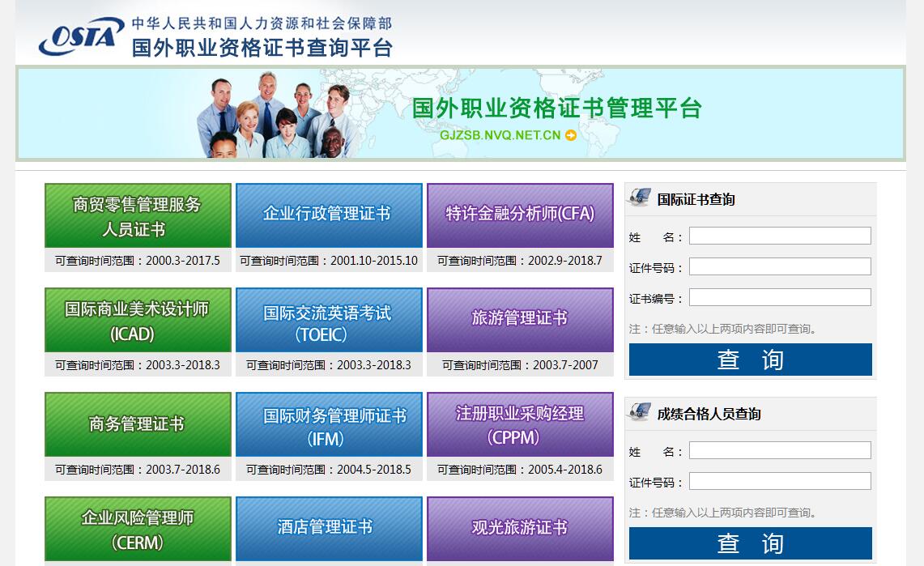The image size is (924, 566).
Task: Click the orange arrow icon beside GJZSB.NVQ.NET.CN
Action: pyautogui.click(x=571, y=135)
